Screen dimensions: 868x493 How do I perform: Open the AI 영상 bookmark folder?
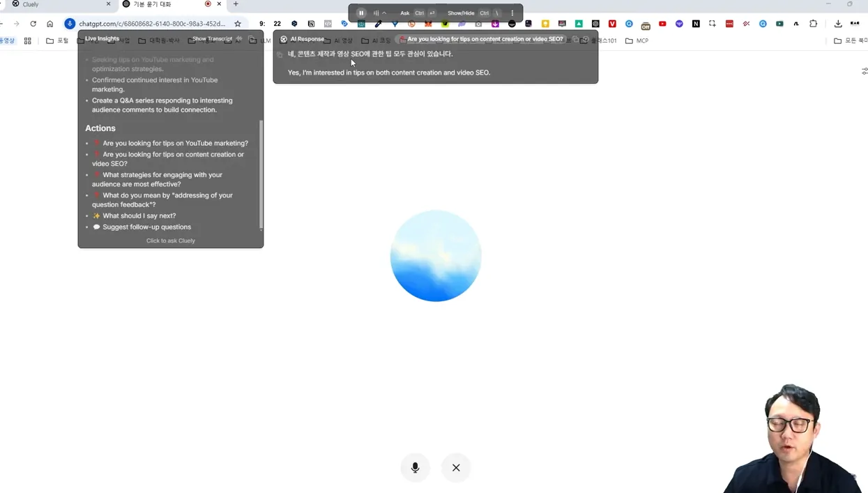[338, 40]
